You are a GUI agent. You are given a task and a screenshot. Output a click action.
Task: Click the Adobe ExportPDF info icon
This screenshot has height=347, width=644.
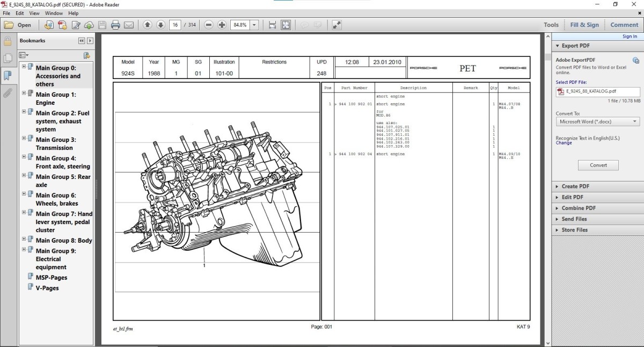click(636, 60)
